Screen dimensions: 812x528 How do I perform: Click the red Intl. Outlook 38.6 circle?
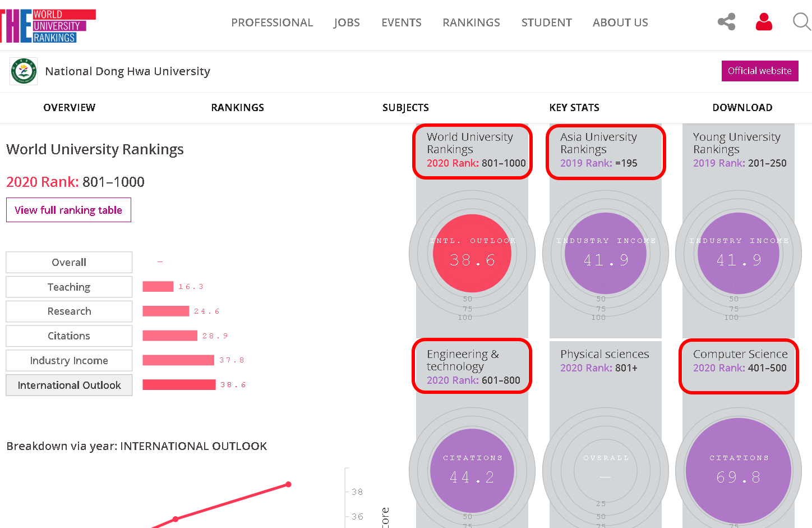pos(472,254)
